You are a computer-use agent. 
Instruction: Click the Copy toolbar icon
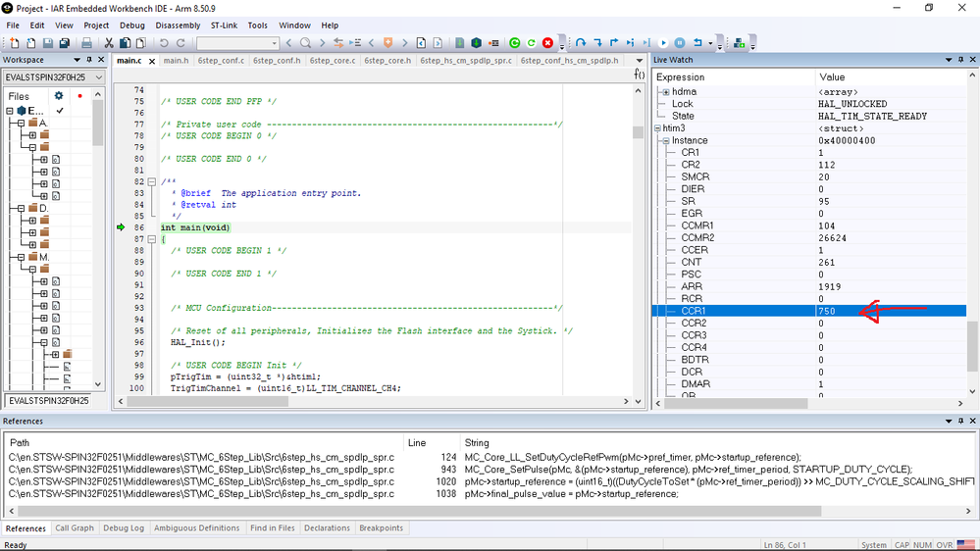click(x=125, y=42)
